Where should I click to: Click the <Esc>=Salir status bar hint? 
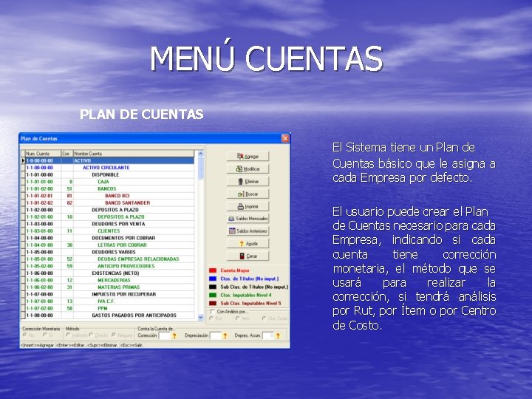[132, 345]
